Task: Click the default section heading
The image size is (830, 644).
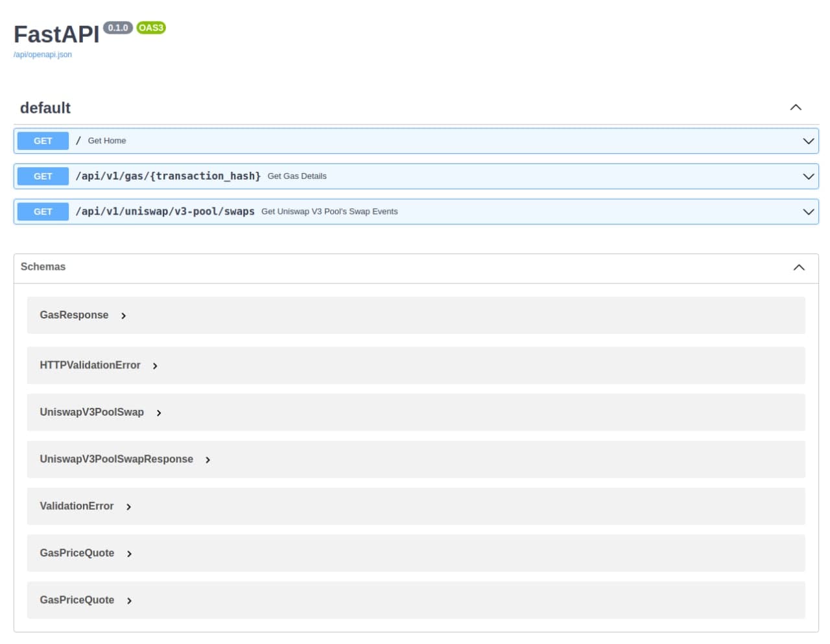Action: click(45, 108)
